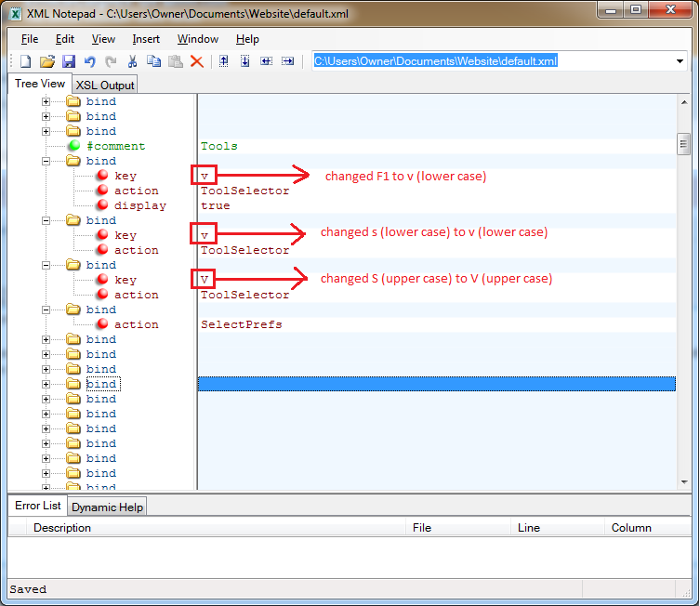Open the Window menu
700x606 pixels.
pos(198,39)
